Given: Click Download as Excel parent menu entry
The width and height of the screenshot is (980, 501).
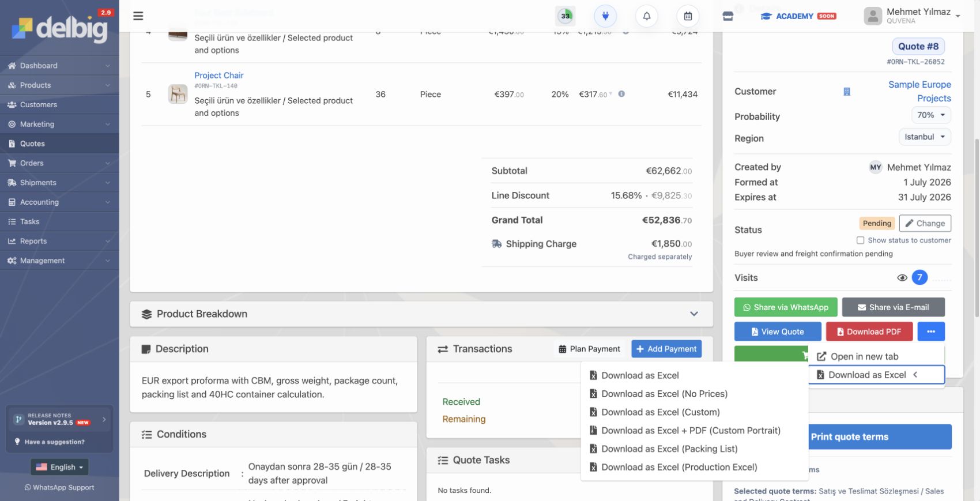Looking at the screenshot, I should [x=876, y=375].
